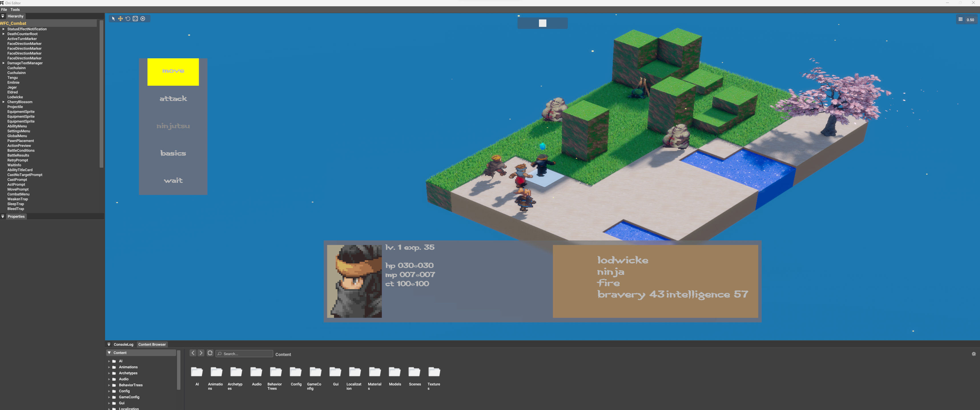Select the pointer selection tool
980x410 pixels.
coord(113,19)
